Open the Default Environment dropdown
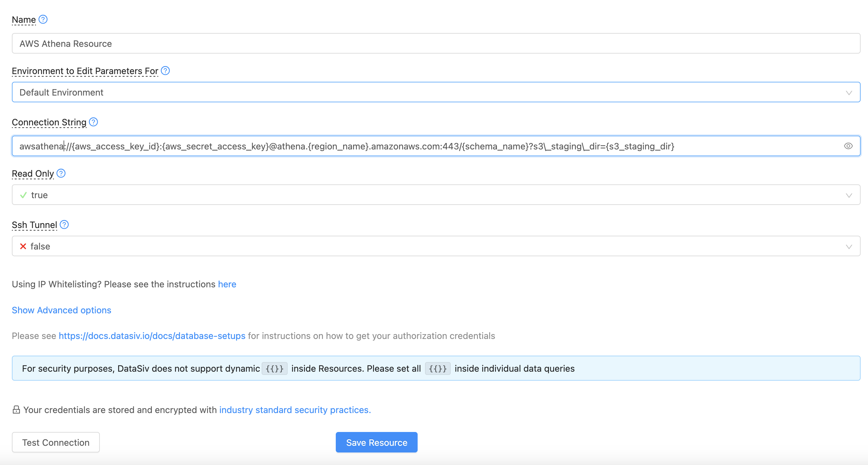The height and width of the screenshot is (465, 868). click(436, 92)
